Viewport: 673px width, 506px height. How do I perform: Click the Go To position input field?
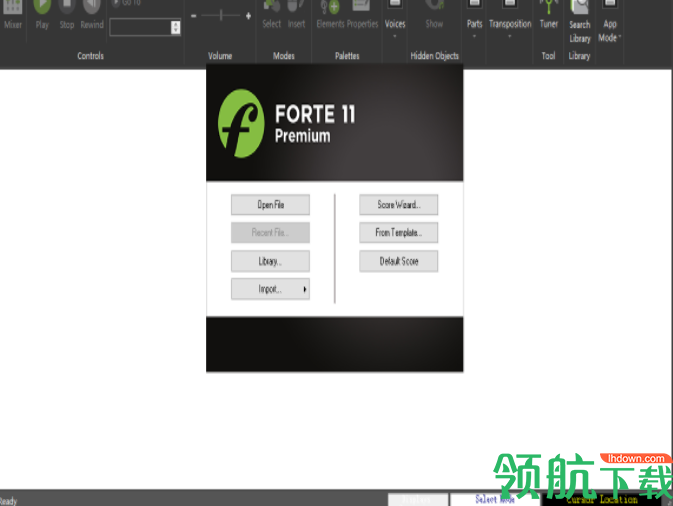coord(140,27)
